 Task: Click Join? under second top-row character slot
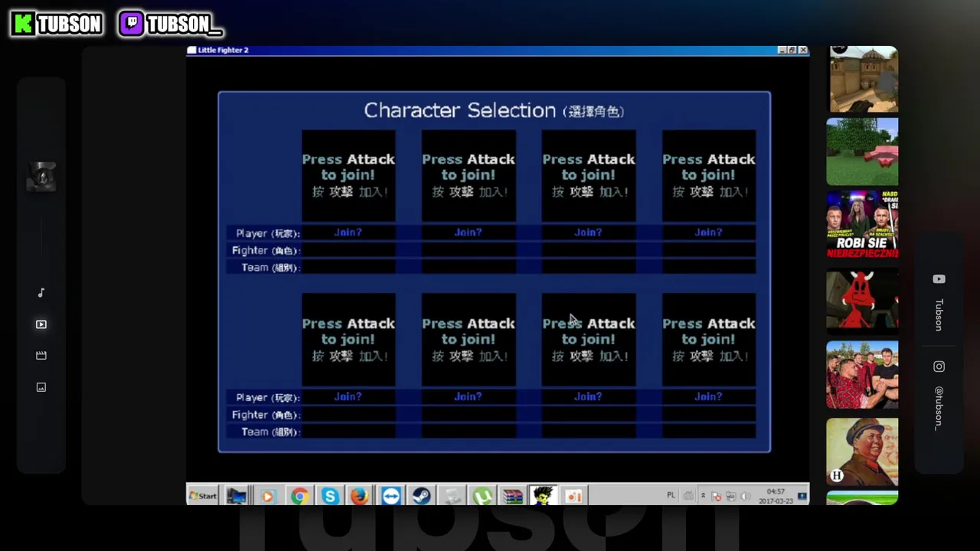coord(468,233)
